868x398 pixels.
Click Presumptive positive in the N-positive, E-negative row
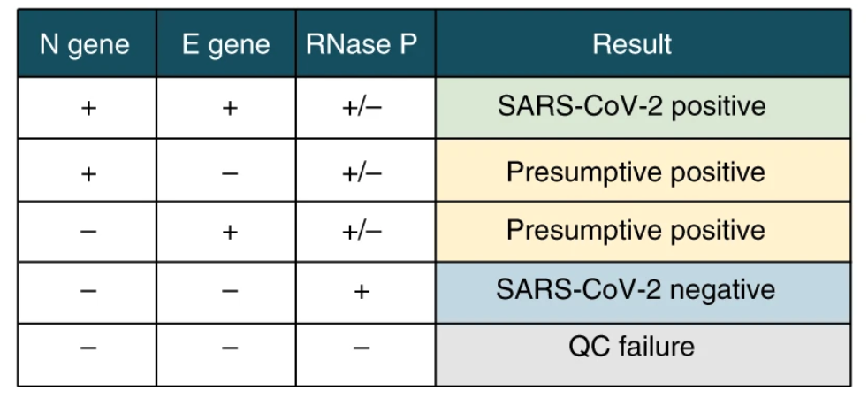point(636,171)
